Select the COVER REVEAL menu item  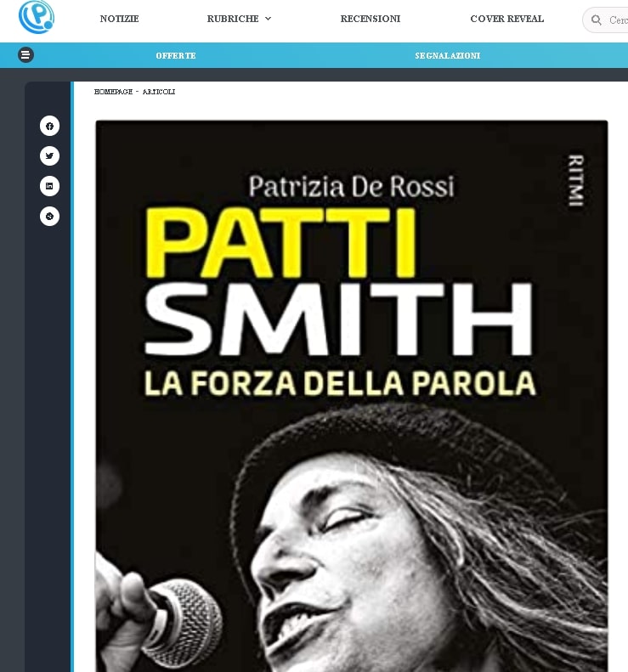(x=507, y=19)
